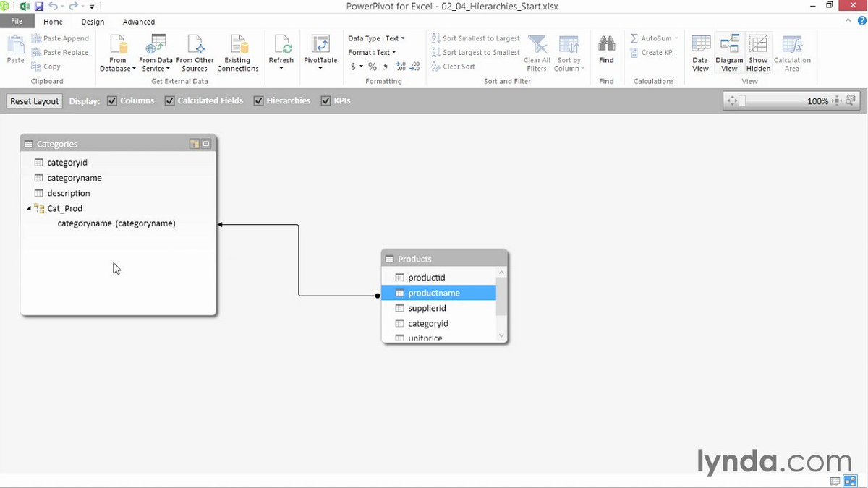Toggle the Hierarchies checkbox
Screen dimensions: 868x488
click(x=258, y=100)
